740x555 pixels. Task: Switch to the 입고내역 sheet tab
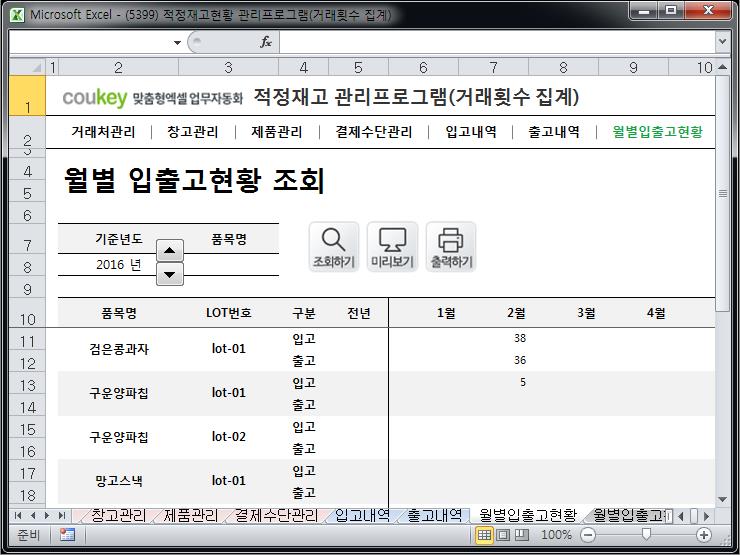click(x=362, y=515)
